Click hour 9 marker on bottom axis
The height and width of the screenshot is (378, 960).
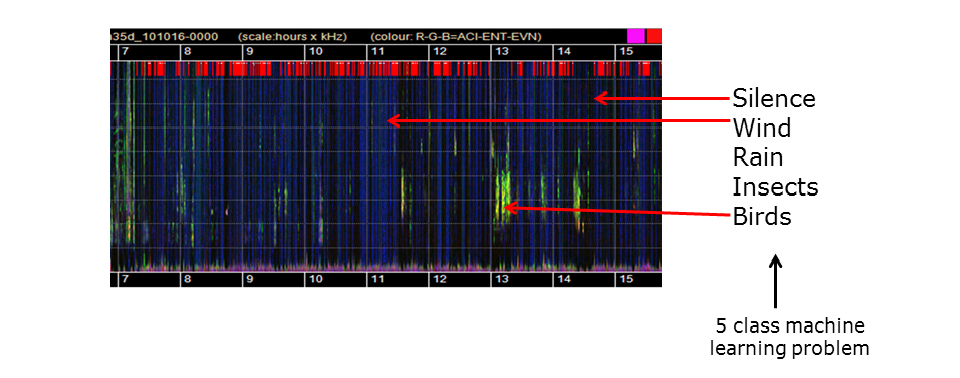(250, 279)
